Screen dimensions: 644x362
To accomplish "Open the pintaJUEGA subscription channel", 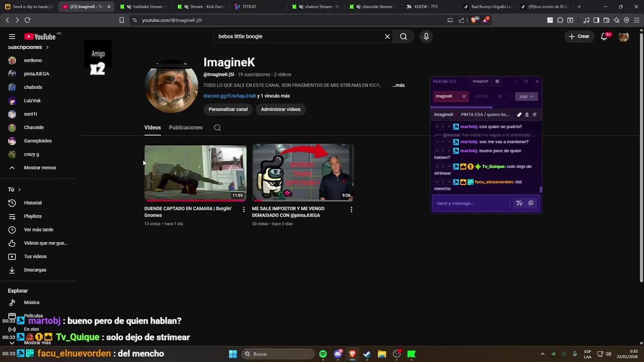I will 38,74.
